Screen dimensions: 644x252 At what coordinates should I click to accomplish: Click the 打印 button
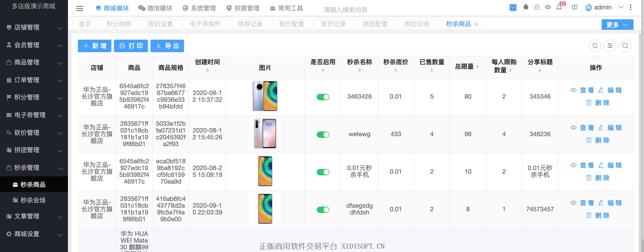(x=131, y=46)
